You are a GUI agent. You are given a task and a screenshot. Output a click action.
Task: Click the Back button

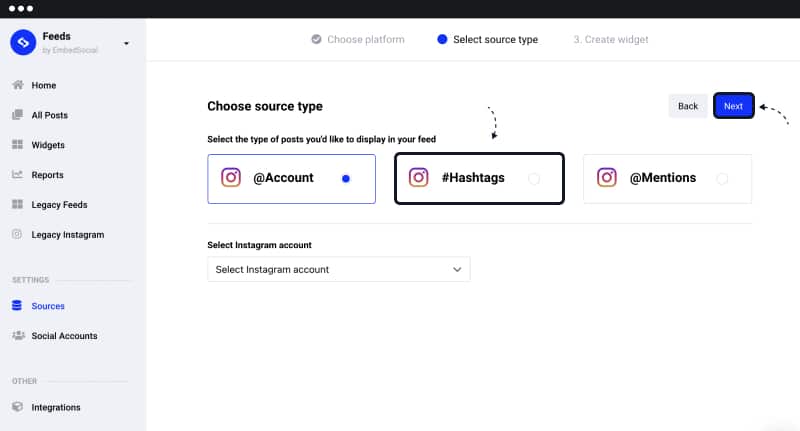688,106
